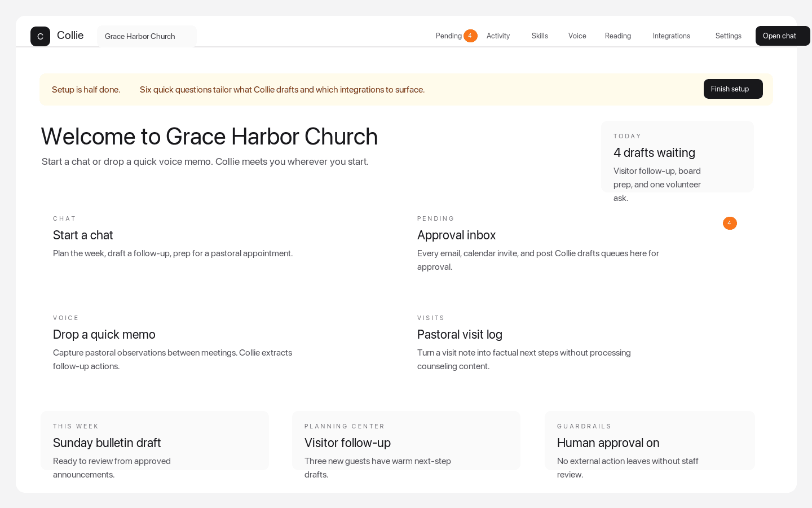Open the Voice tab
Image resolution: width=812 pixels, height=508 pixels.
click(577, 36)
